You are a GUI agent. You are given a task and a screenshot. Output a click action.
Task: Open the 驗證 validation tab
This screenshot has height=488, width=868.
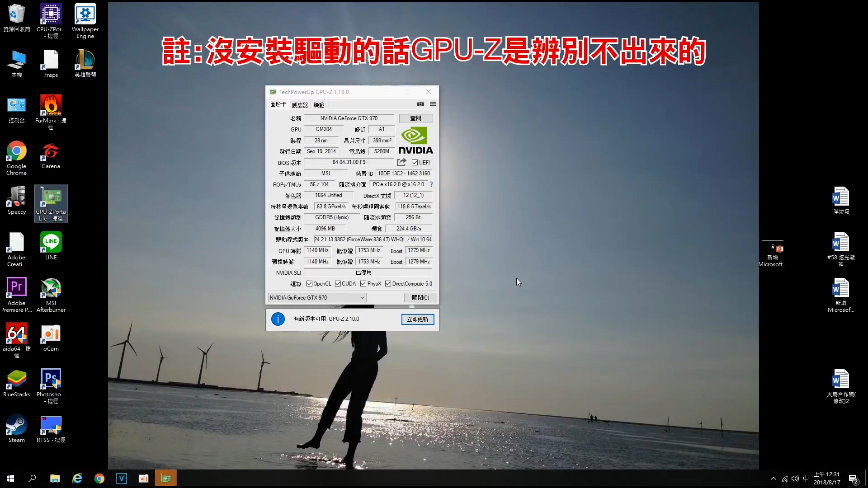point(319,104)
